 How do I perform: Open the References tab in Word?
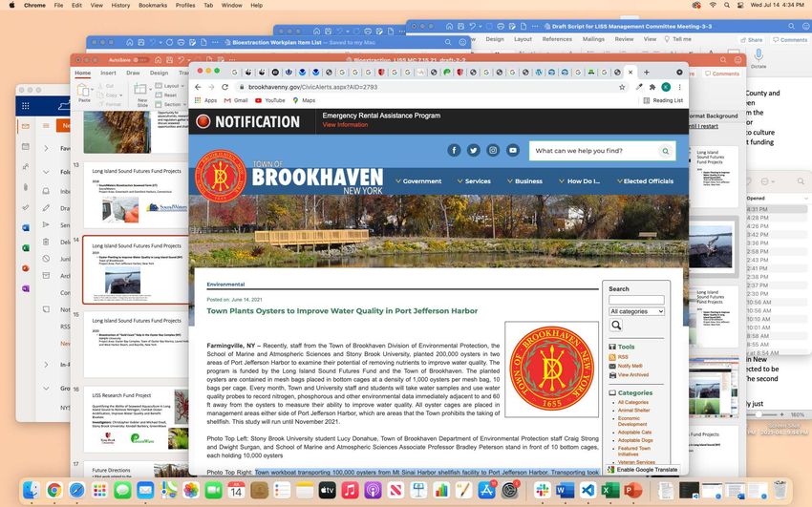557,39
